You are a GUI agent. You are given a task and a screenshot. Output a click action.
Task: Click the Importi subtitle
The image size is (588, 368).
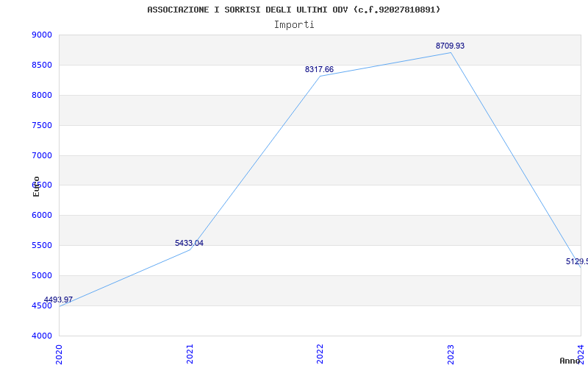point(294,25)
